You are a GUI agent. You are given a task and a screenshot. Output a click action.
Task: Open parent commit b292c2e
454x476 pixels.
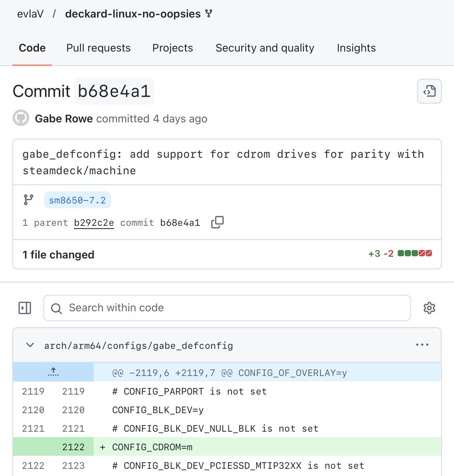pos(94,223)
